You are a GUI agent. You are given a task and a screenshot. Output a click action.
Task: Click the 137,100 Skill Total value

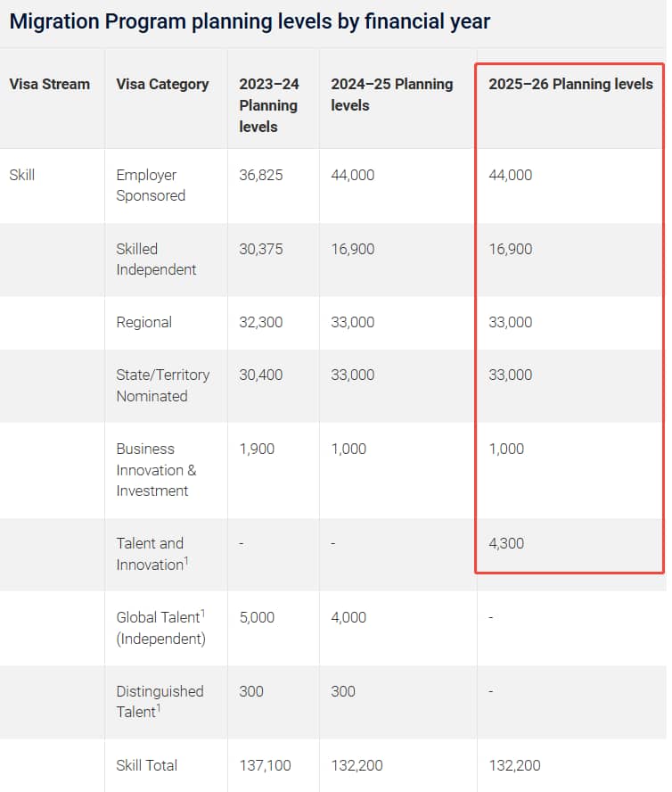coord(265,765)
